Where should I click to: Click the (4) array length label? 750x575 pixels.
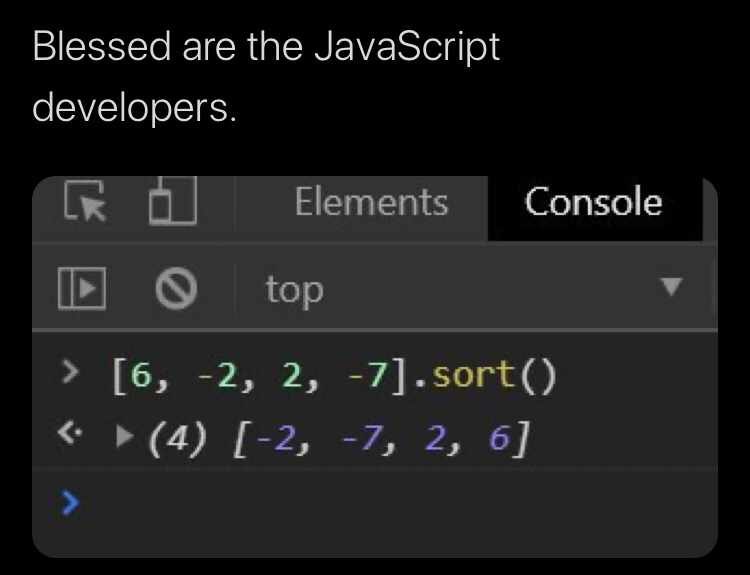178,438
